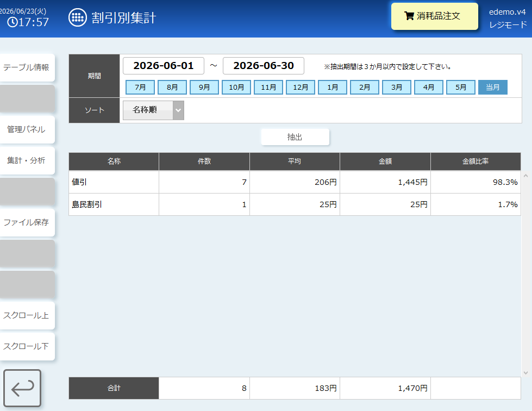This screenshot has height=411, width=532.
Task: Click the 金額 column header
Action: (385, 161)
